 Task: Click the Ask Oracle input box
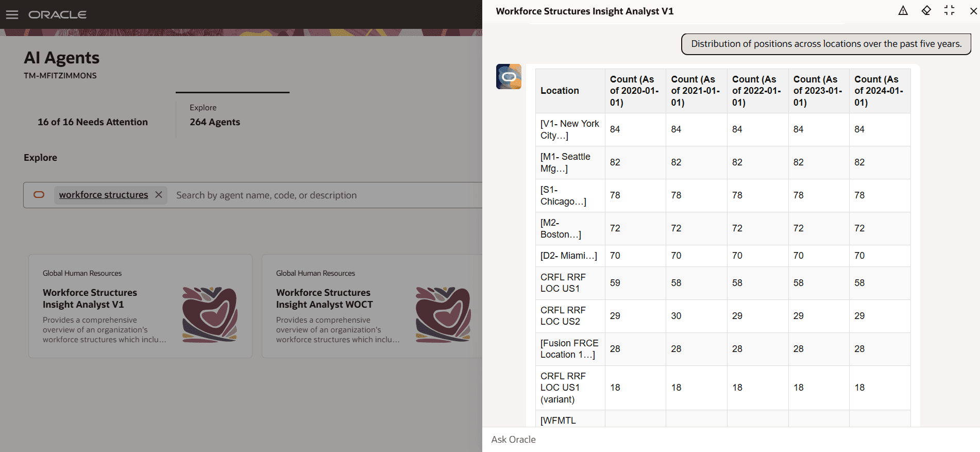click(721, 440)
